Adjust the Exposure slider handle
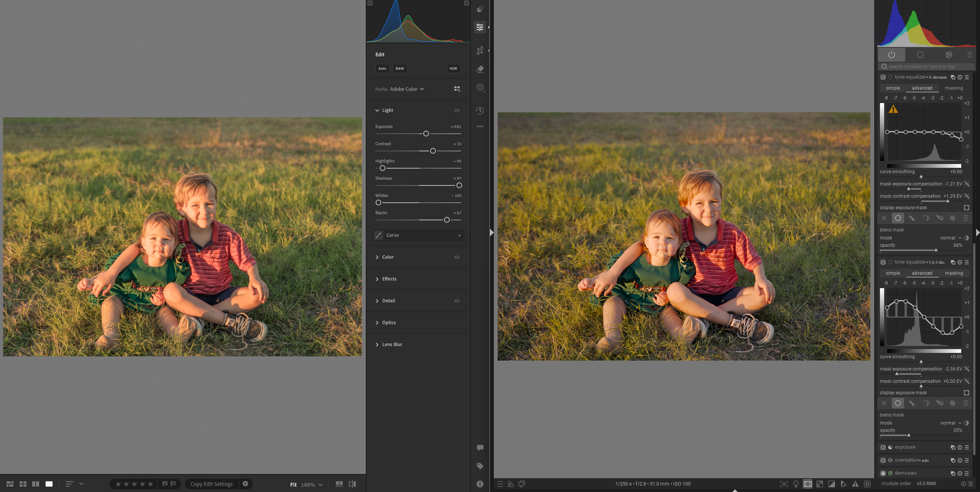Image resolution: width=980 pixels, height=492 pixels. (426, 134)
